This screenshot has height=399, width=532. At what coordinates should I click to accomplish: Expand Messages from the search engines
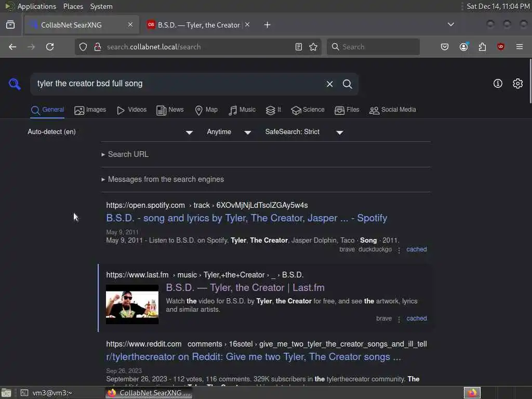click(163, 179)
